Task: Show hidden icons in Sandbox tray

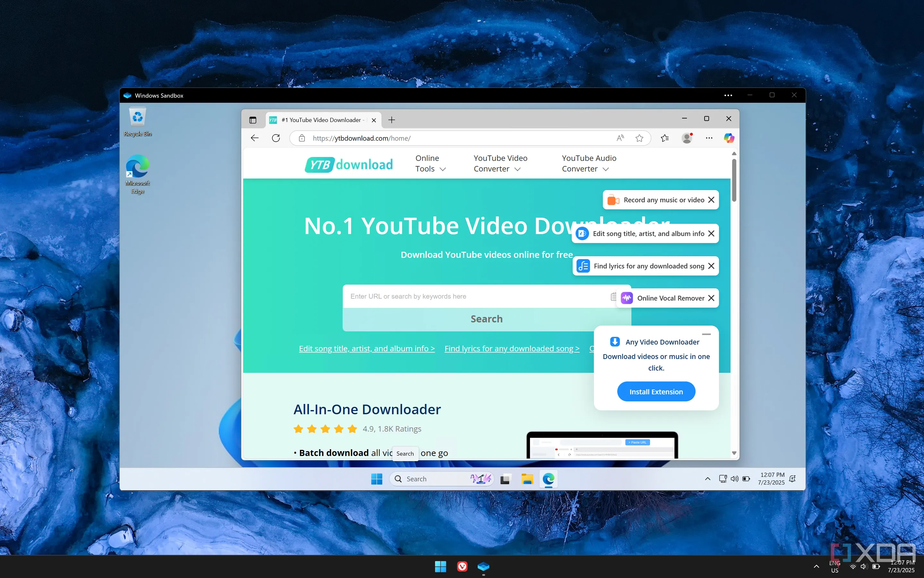Action: tap(707, 478)
